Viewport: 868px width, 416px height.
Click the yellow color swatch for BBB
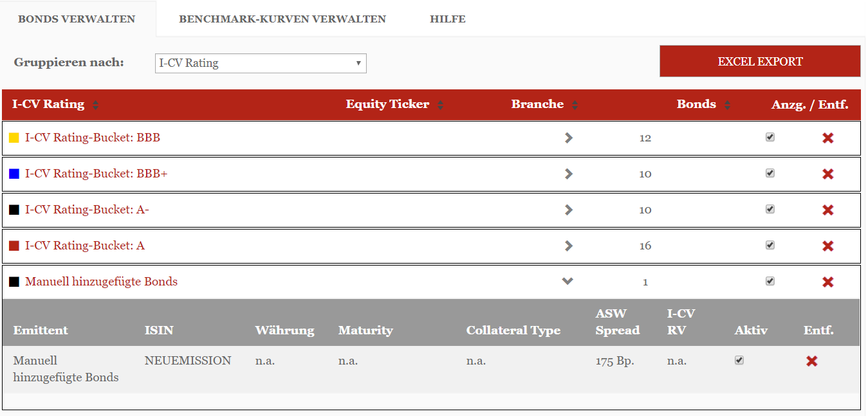click(x=14, y=138)
